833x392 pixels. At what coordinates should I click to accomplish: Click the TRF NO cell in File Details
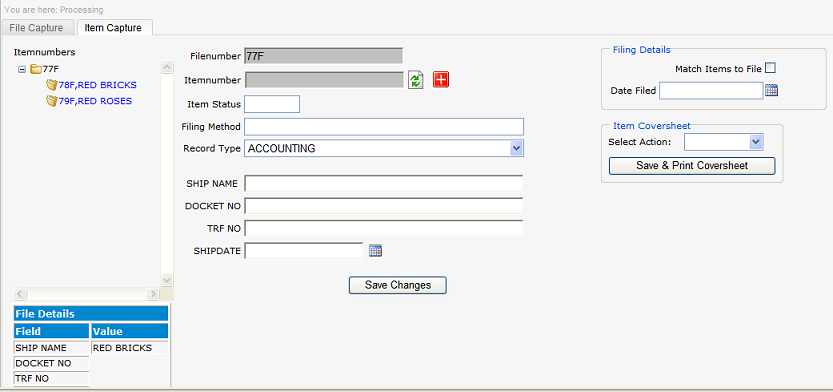[x=52, y=379]
